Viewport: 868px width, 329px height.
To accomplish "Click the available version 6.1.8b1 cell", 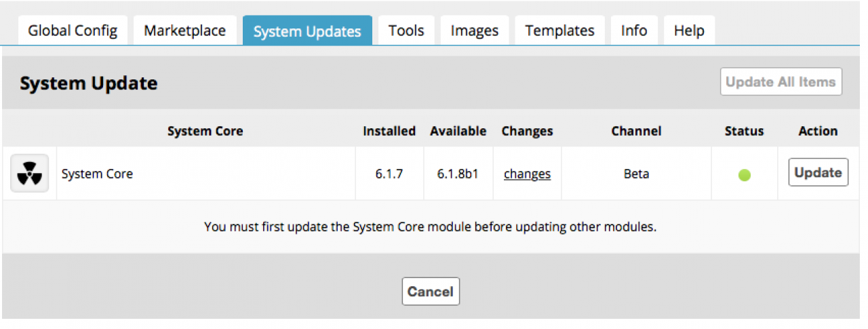I will tap(458, 174).
